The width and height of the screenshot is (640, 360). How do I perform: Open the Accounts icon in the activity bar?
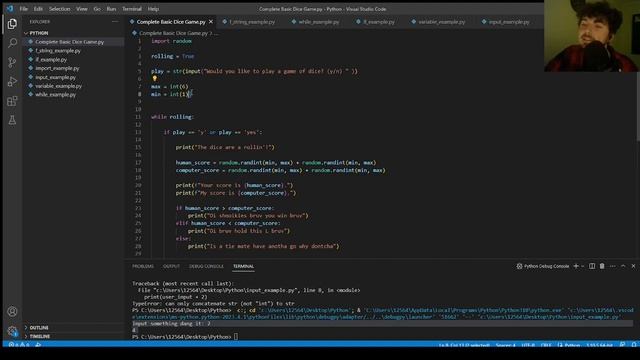pos(12,311)
